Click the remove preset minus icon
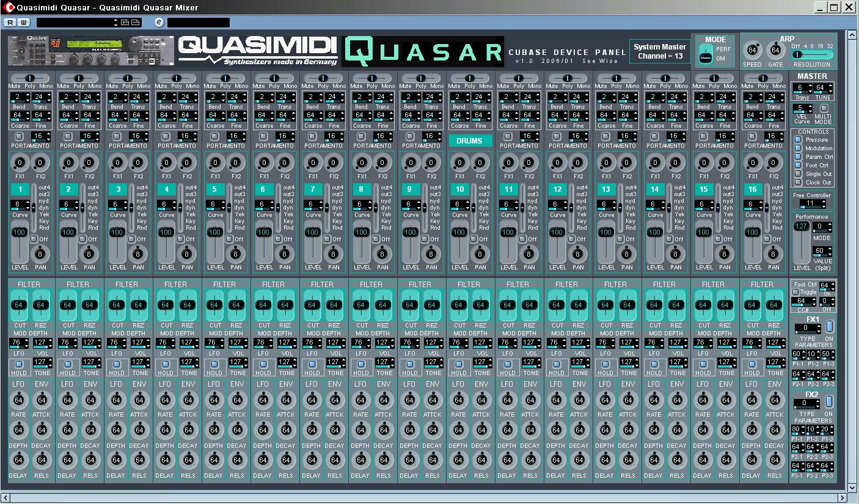 [136, 23]
